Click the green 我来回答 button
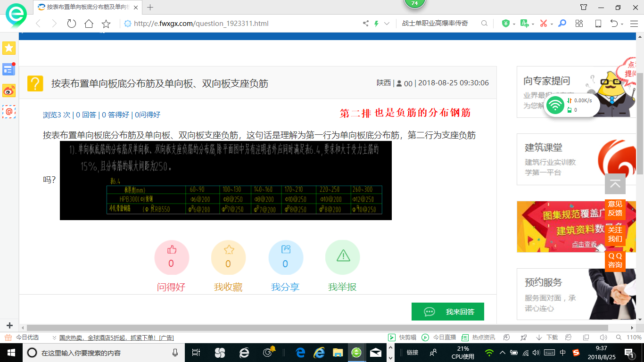 (448, 312)
